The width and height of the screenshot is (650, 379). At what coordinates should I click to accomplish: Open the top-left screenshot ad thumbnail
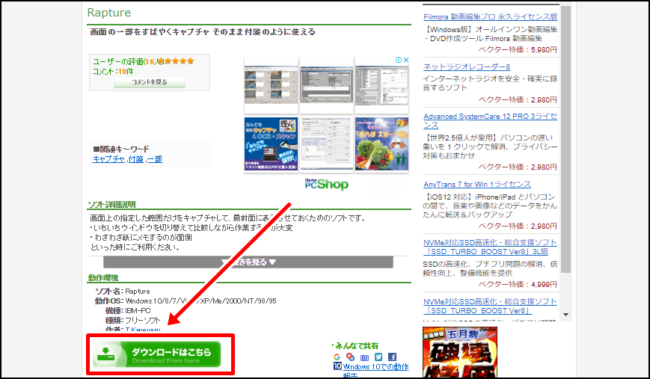pyautogui.click(x=271, y=85)
